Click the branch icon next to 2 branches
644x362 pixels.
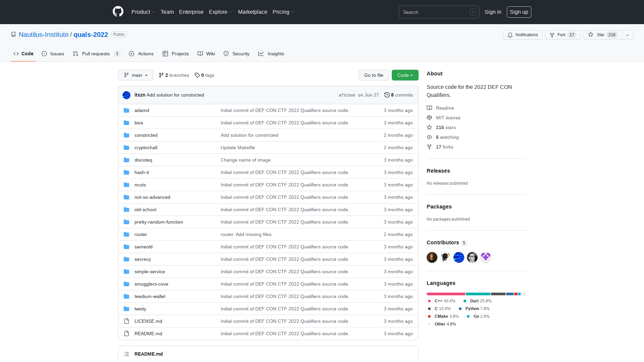pos(161,75)
